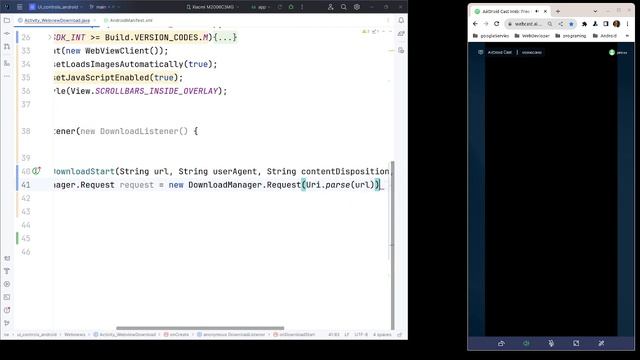
Task: Click the green Debug app icon
Action: pyautogui.click(x=291, y=7)
